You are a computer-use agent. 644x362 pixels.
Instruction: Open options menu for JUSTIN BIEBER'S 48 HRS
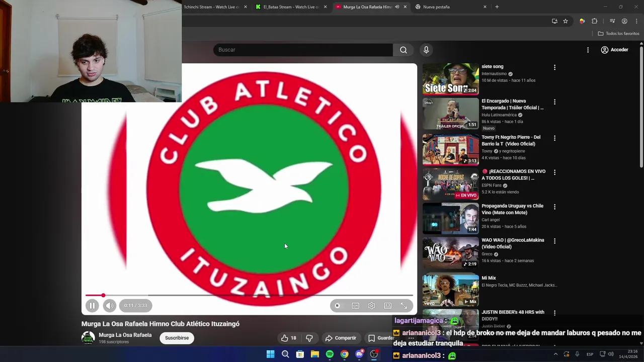[x=554, y=313]
